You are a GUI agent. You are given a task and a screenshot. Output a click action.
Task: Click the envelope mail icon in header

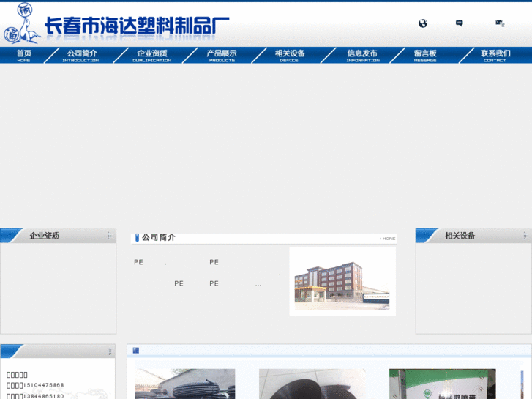pyautogui.click(x=500, y=23)
